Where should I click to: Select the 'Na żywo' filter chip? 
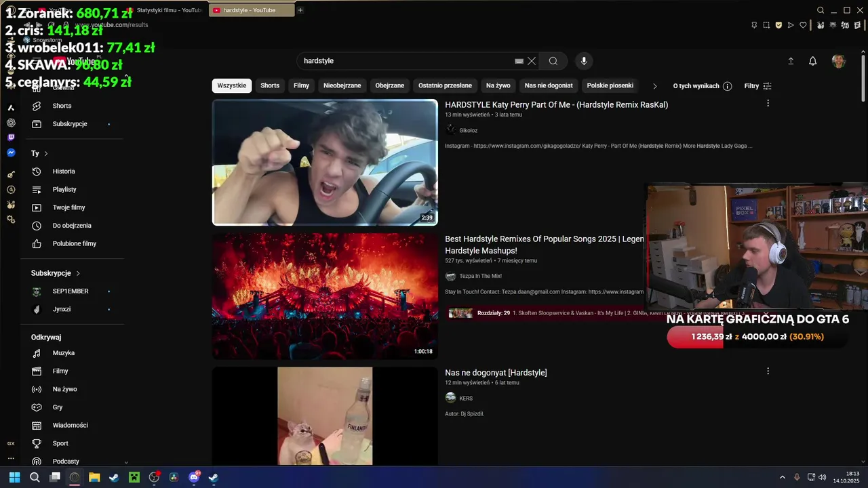click(x=498, y=85)
